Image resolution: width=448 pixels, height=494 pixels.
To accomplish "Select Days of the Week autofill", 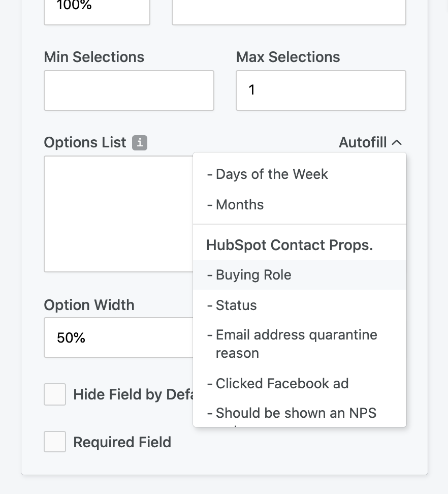I will point(299,174).
